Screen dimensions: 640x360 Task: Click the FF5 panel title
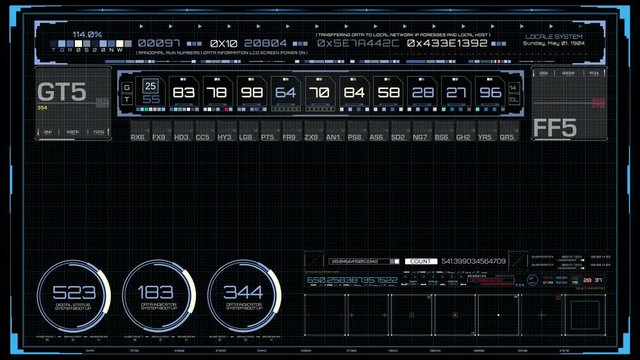[x=555, y=128]
